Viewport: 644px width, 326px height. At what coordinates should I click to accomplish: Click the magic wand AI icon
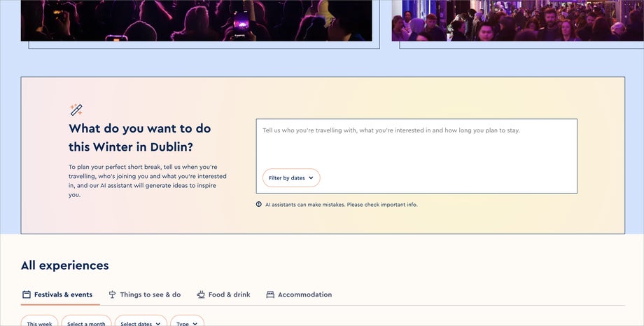[76, 110]
